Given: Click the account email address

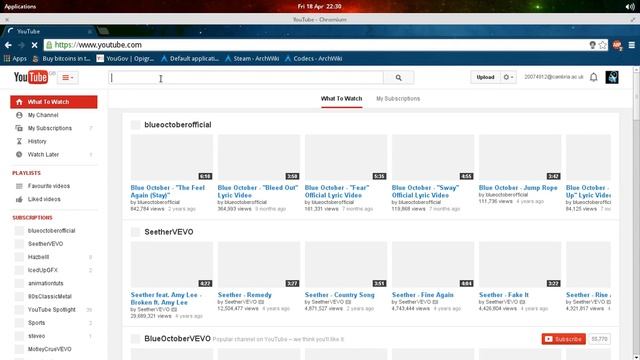Looking at the screenshot, I should [553, 77].
